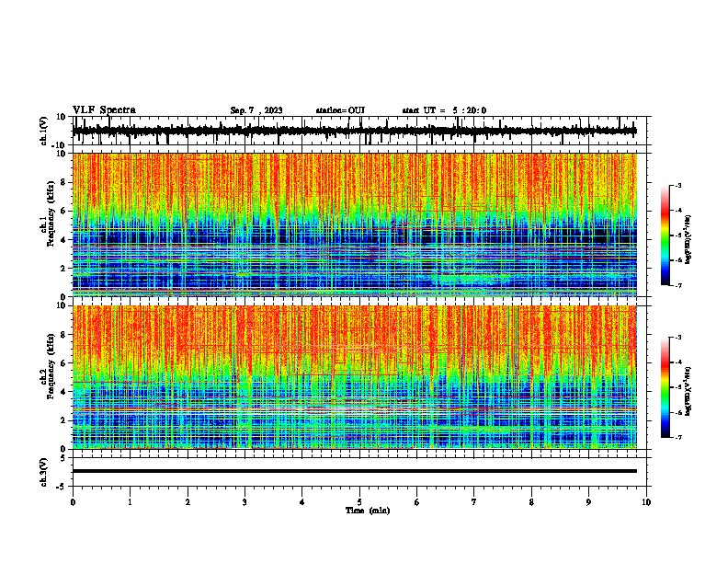Click time axis tick label "1"
This screenshot has width=728, height=563.
(130, 502)
